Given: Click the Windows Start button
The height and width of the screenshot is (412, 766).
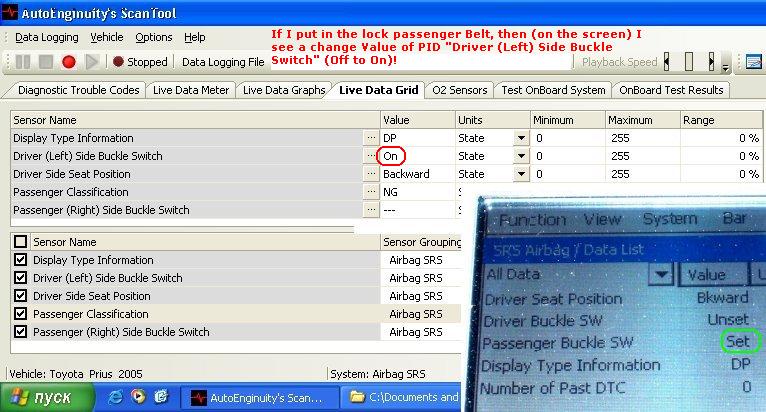Looking at the screenshot, I should [x=46, y=398].
